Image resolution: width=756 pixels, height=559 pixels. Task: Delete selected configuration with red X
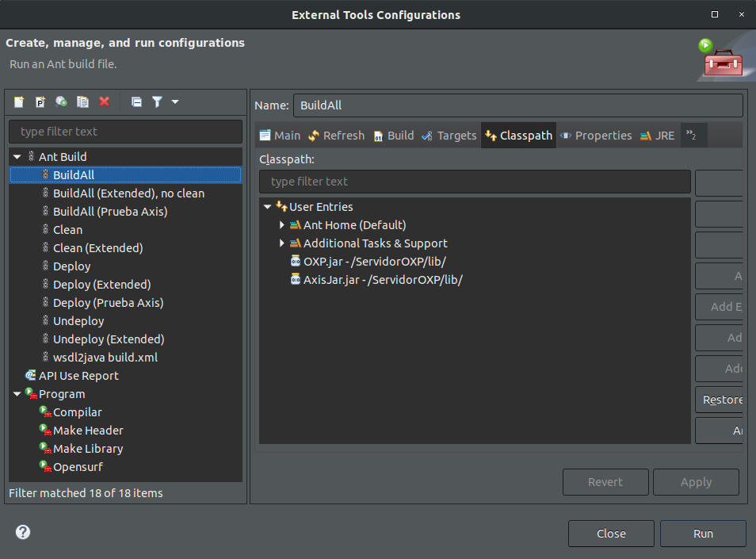point(104,101)
